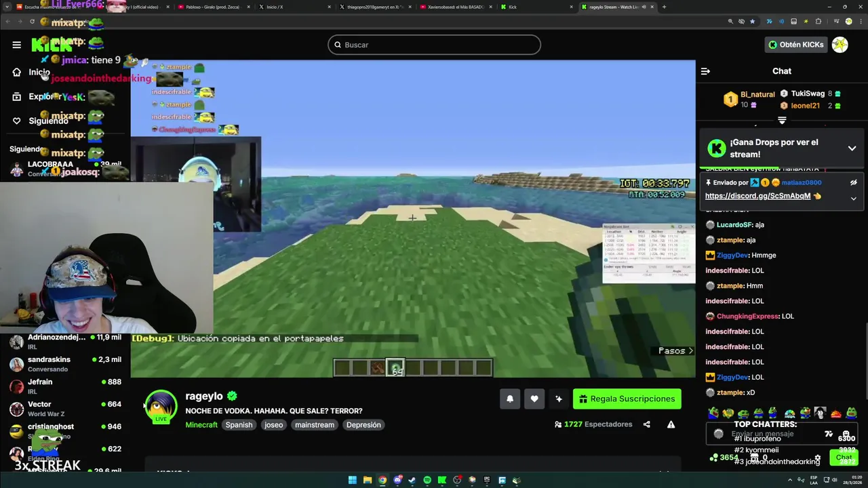Open the hamburger menu beside the Kick logo
Image resolution: width=868 pixels, height=488 pixels.
tap(16, 45)
